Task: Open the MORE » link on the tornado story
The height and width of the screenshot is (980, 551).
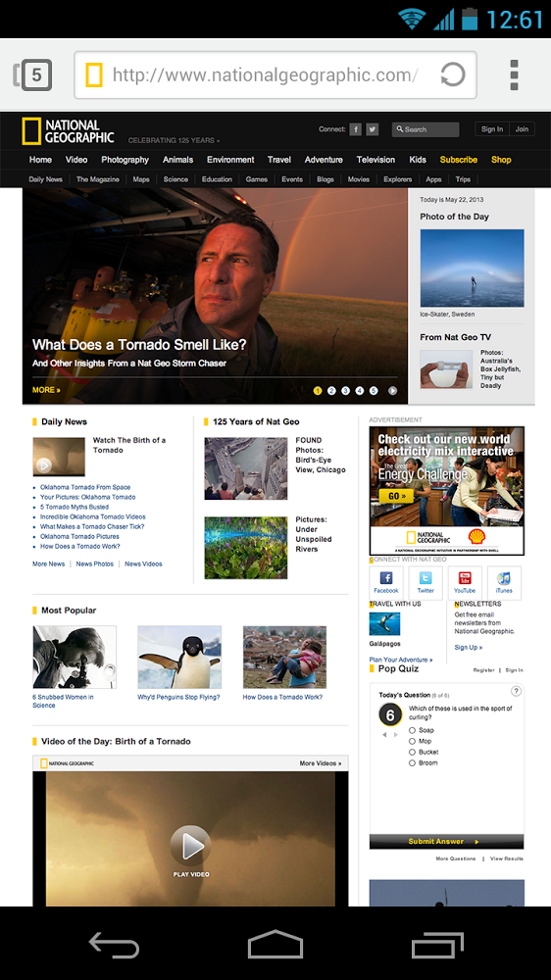Action: [46, 390]
